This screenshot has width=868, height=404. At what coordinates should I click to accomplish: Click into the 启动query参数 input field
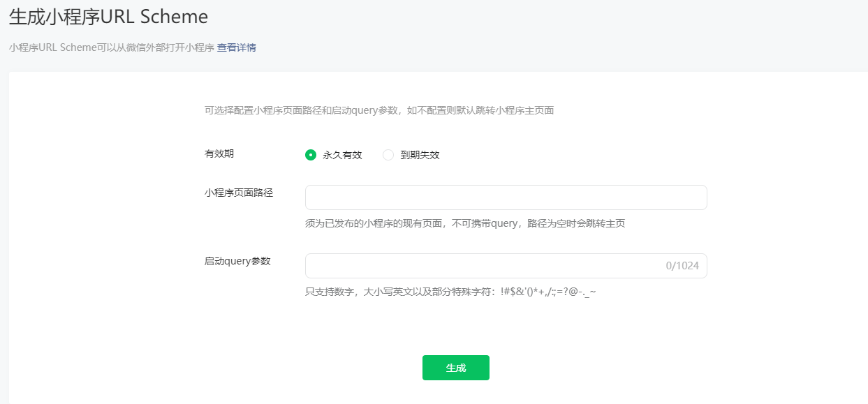pyautogui.click(x=506, y=266)
